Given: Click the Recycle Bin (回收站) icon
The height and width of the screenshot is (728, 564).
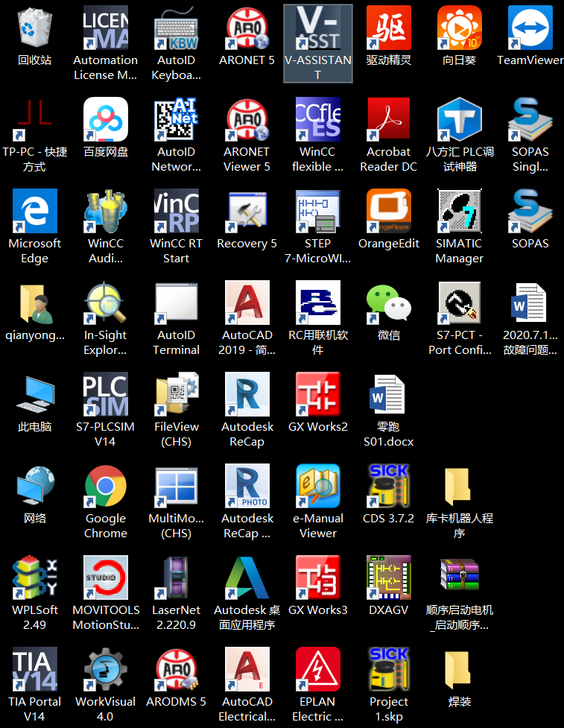Looking at the screenshot, I should (x=34, y=28).
